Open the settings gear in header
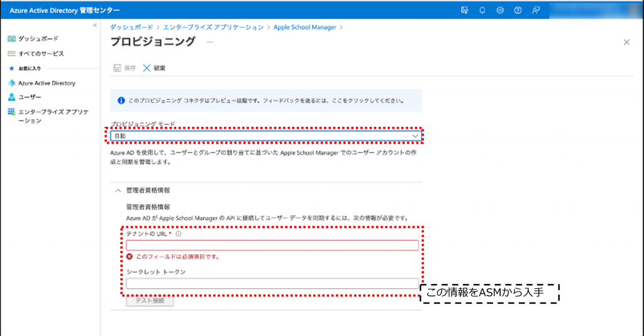 point(500,10)
